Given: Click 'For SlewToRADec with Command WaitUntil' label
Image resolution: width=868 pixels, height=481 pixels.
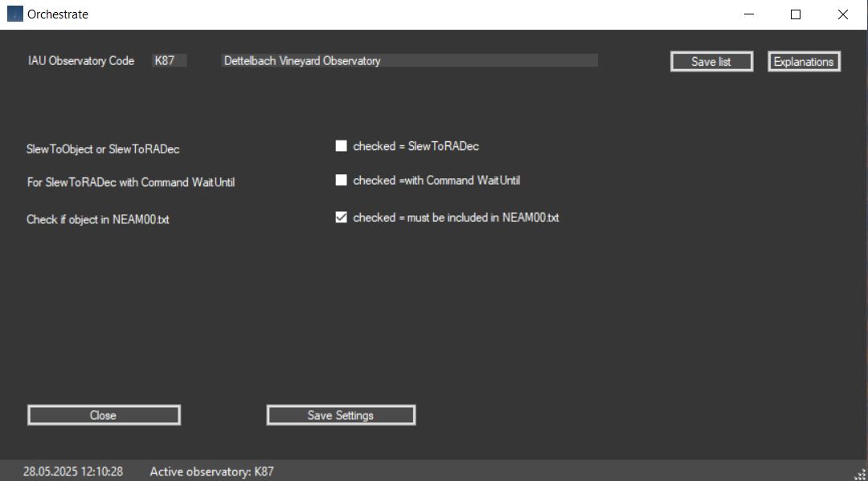Looking at the screenshot, I should coord(130,182).
